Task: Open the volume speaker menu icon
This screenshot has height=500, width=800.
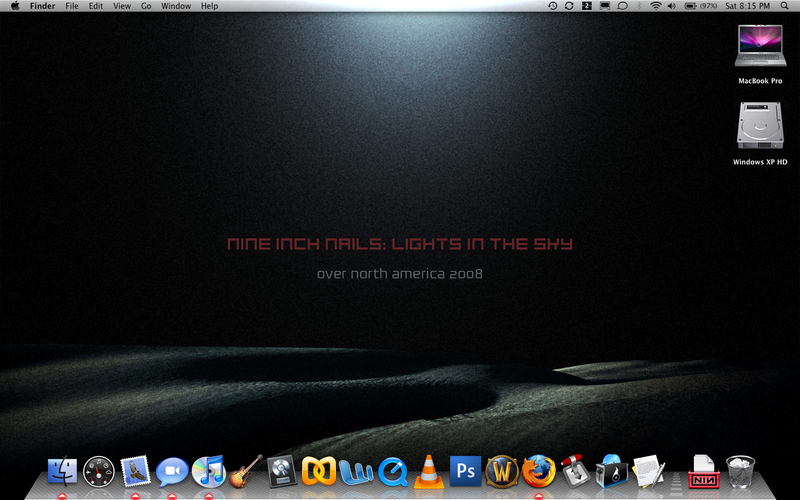Action: (672, 6)
